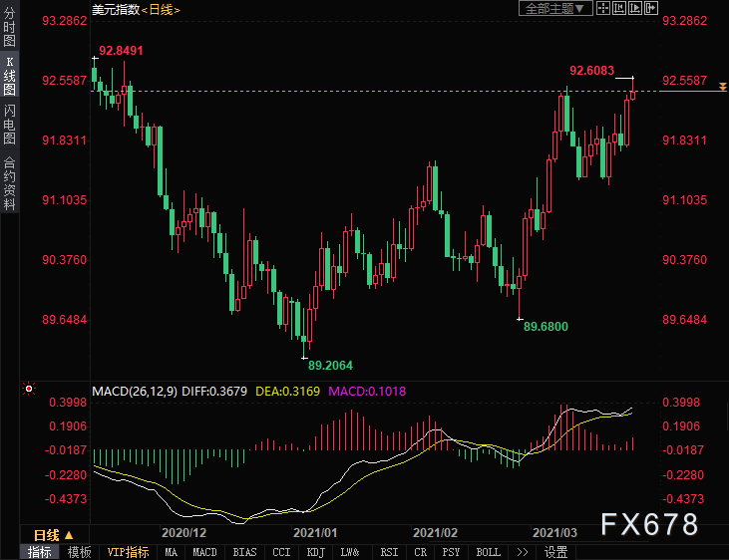The image size is (729, 560).
Task: Open 设置 settings button
Action: pyautogui.click(x=556, y=552)
